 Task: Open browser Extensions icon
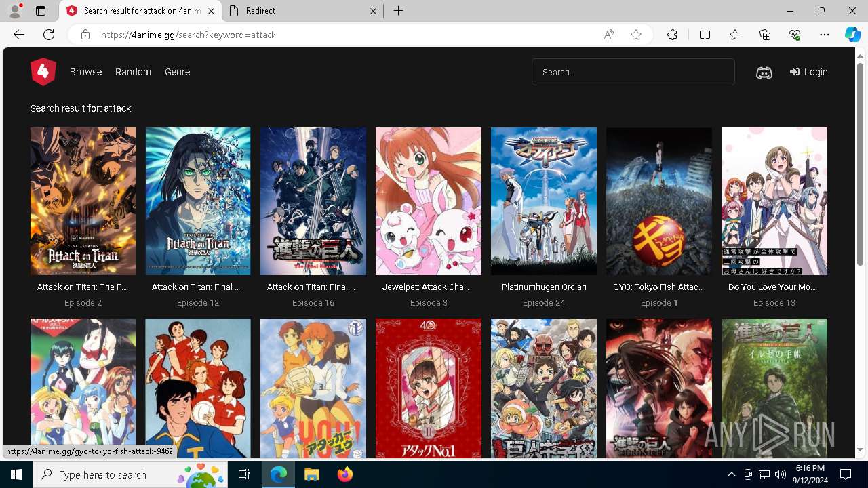[672, 35]
